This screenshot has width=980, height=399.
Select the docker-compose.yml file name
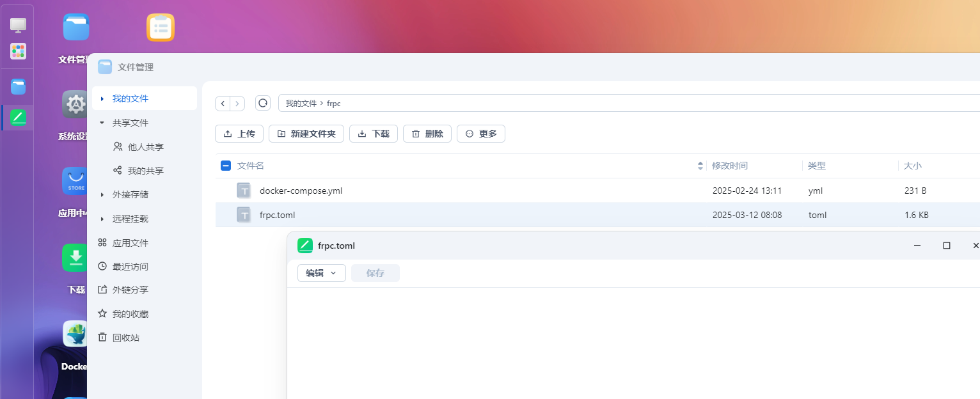pyautogui.click(x=301, y=191)
